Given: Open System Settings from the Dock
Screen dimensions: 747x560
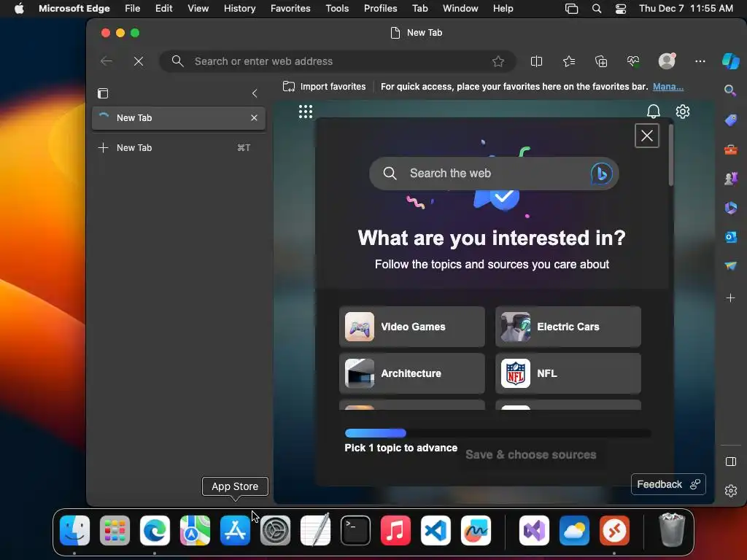Looking at the screenshot, I should point(275,530).
